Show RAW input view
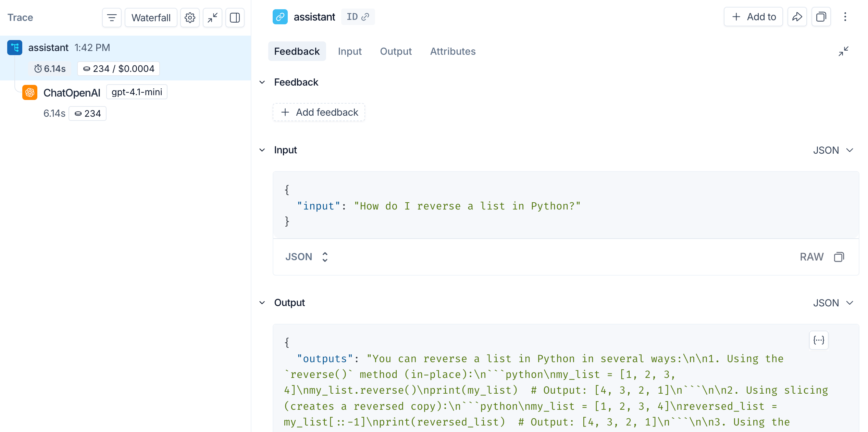The width and height of the screenshot is (868, 432). (x=811, y=257)
